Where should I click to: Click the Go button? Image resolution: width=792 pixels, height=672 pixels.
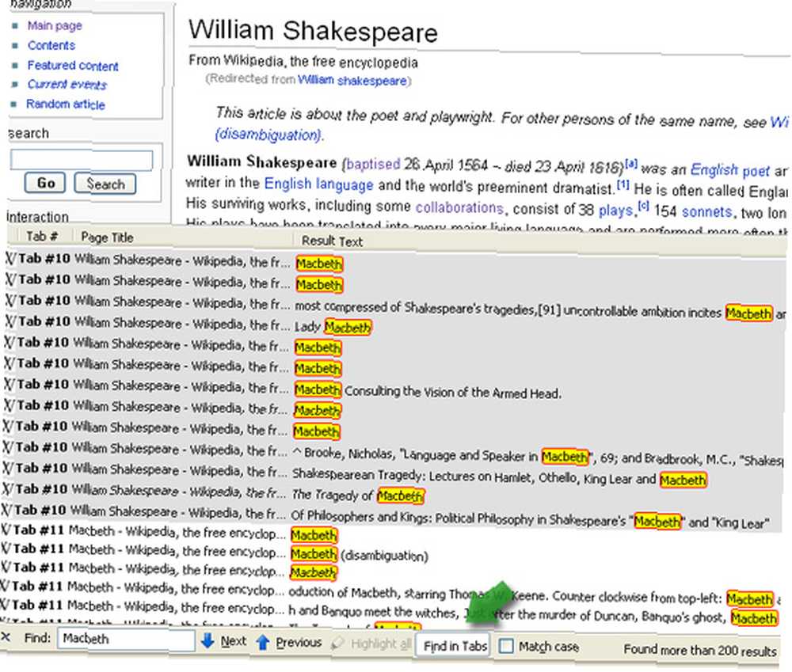pos(45,183)
